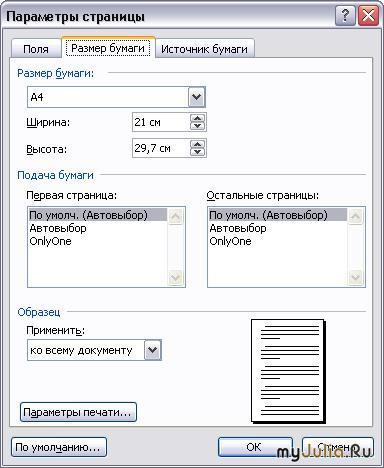Select OnlyOne in Остальные страницы list
Viewport: 384px width, 468px height.
tap(230, 241)
